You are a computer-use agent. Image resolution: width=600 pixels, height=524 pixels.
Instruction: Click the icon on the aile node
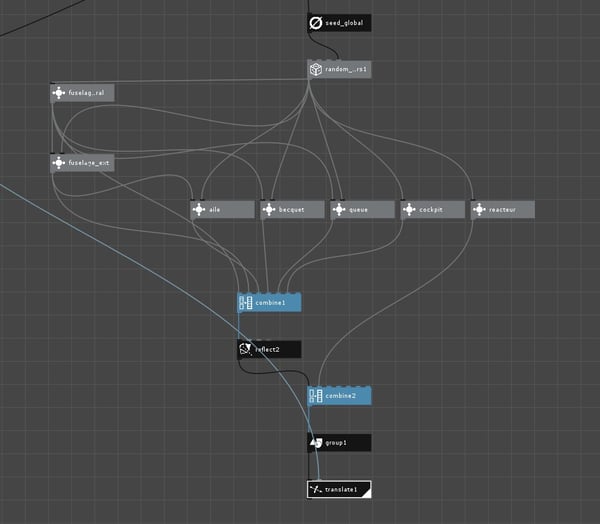pyautogui.click(x=199, y=210)
